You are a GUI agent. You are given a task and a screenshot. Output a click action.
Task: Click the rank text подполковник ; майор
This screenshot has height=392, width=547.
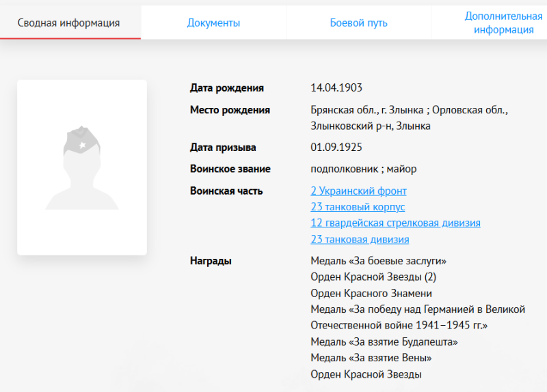(364, 169)
